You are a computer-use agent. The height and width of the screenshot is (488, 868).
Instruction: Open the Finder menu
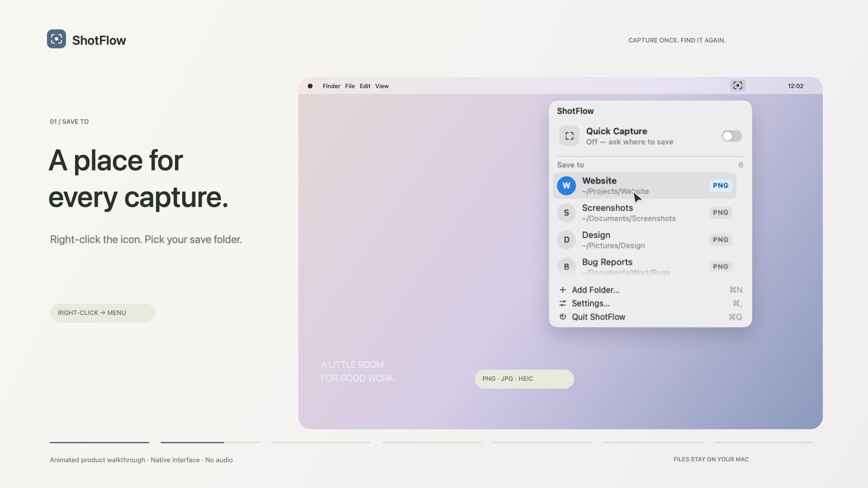[x=331, y=86]
